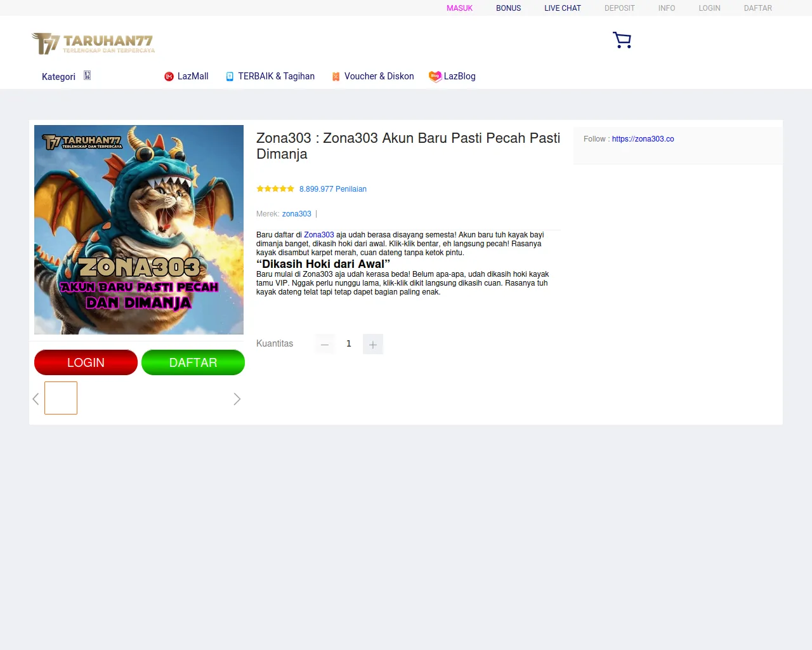The height and width of the screenshot is (650, 812).
Task: Open the LazMall link
Action: click(x=193, y=76)
